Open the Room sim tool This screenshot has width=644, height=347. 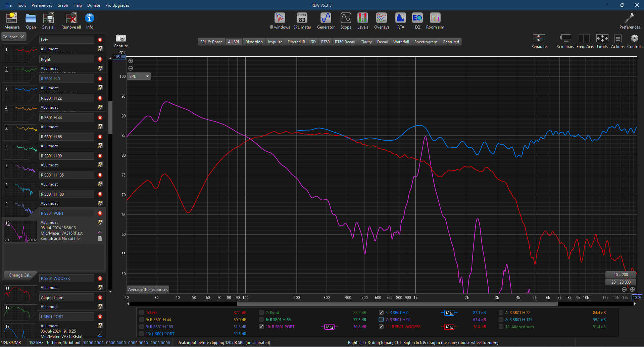pos(435,21)
